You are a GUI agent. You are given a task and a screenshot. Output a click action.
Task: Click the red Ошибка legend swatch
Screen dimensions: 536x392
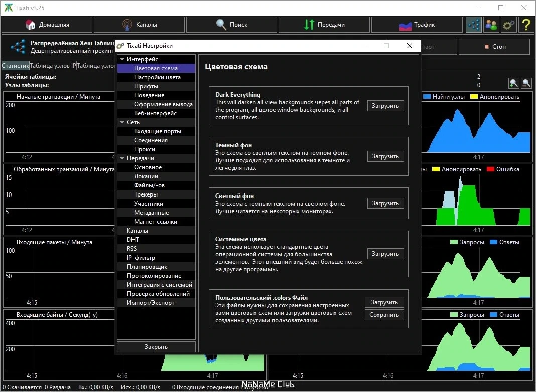coord(490,169)
